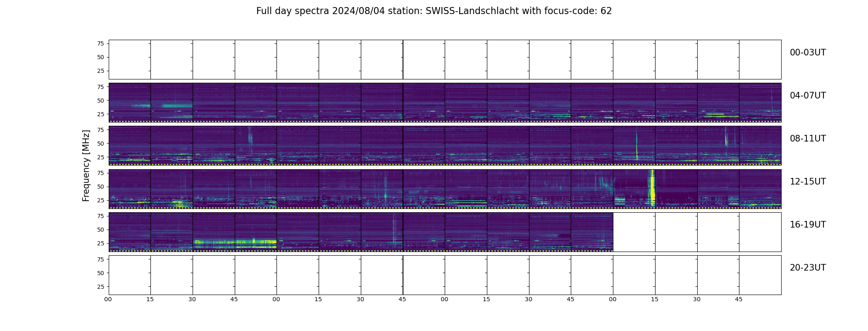Click the 50 tick label of the 16-19UT row
Viewport: 868px width, 331px height.
pyautogui.click(x=100, y=229)
